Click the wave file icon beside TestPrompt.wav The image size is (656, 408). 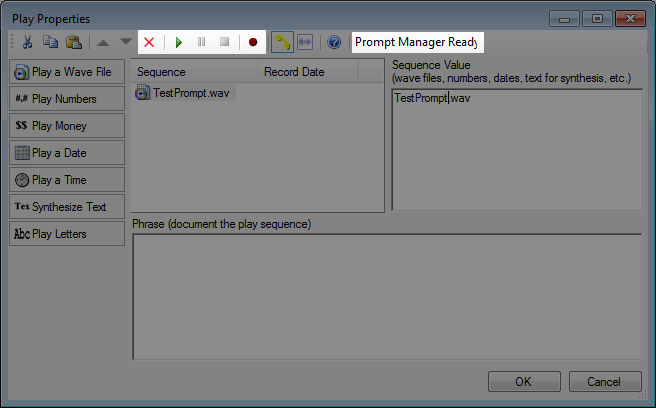(142, 92)
